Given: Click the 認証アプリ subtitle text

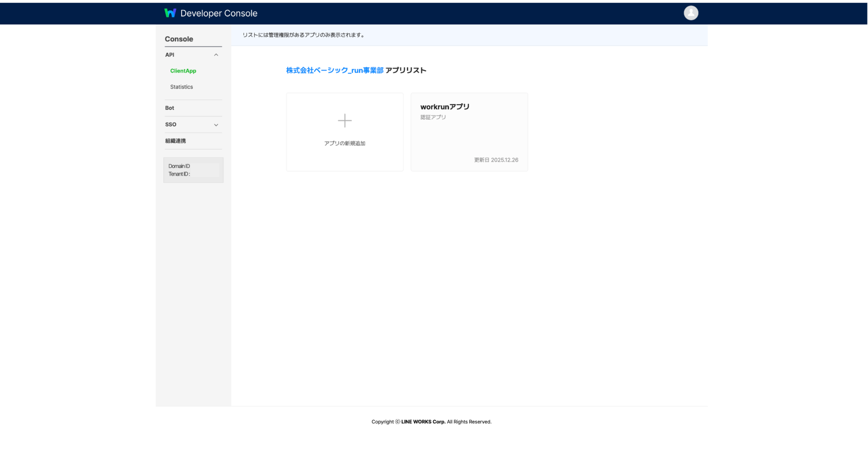Looking at the screenshot, I should click(x=433, y=117).
